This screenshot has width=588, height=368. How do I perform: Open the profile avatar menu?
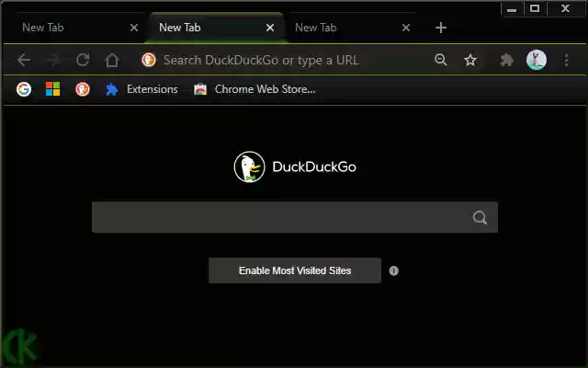coord(537,60)
